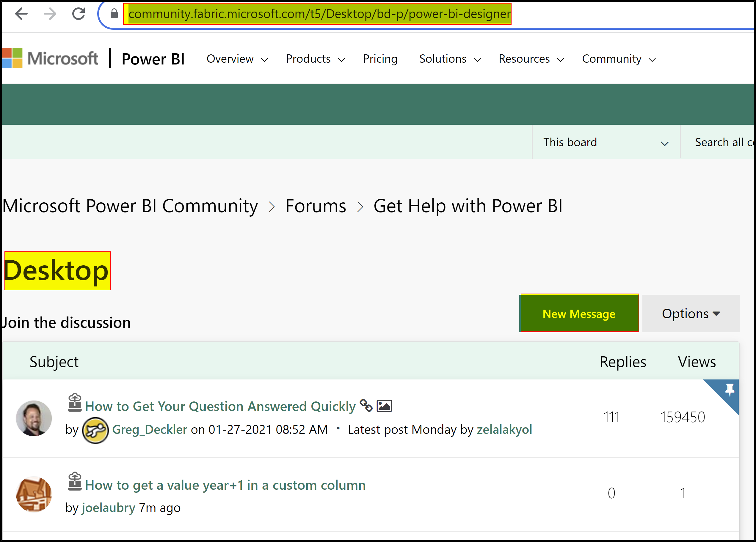The image size is (756, 542).
Task: Click the browser forward arrow
Action: coord(50,14)
